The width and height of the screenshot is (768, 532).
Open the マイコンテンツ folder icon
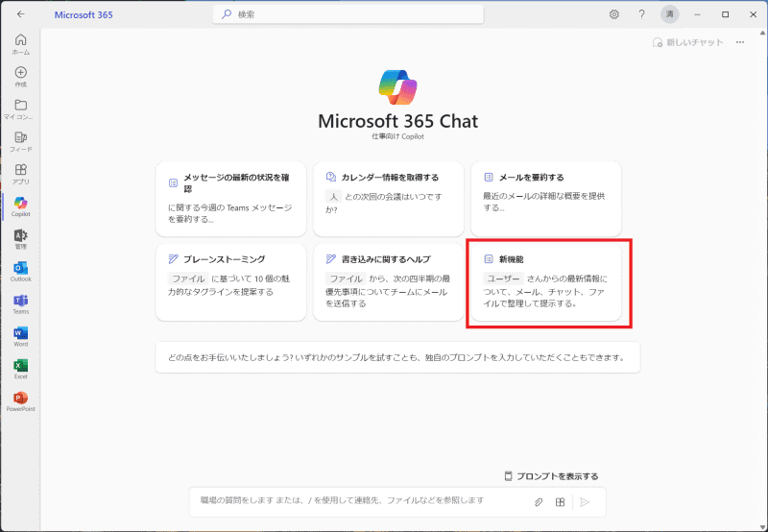[x=20, y=109]
